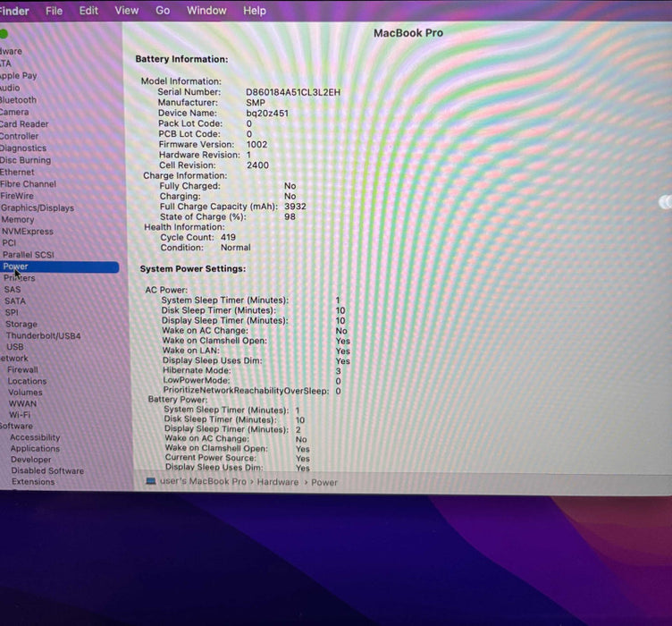672x626 pixels.
Task: Select Diagnostics in sidebar
Action: [x=23, y=148]
